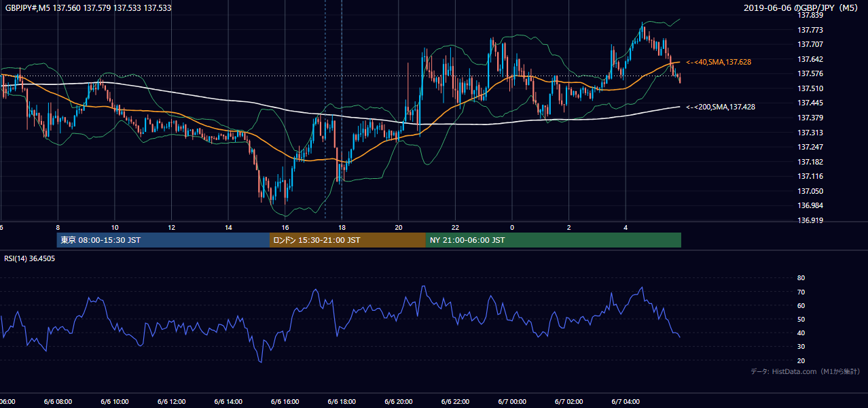Click the 6/7 02:00 date label

click(x=568, y=402)
